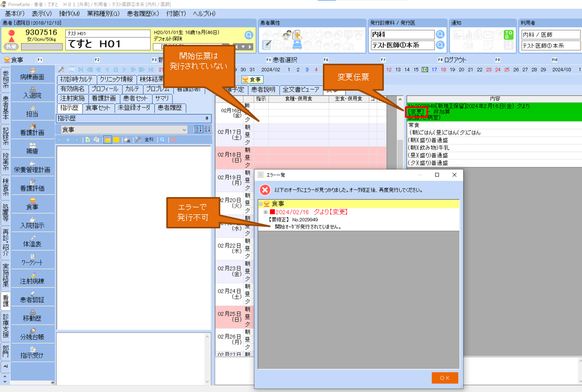The height and width of the screenshot is (392, 582).
Task: Click the search icon next to テスト医師①本系 field
Action: (x=440, y=45)
